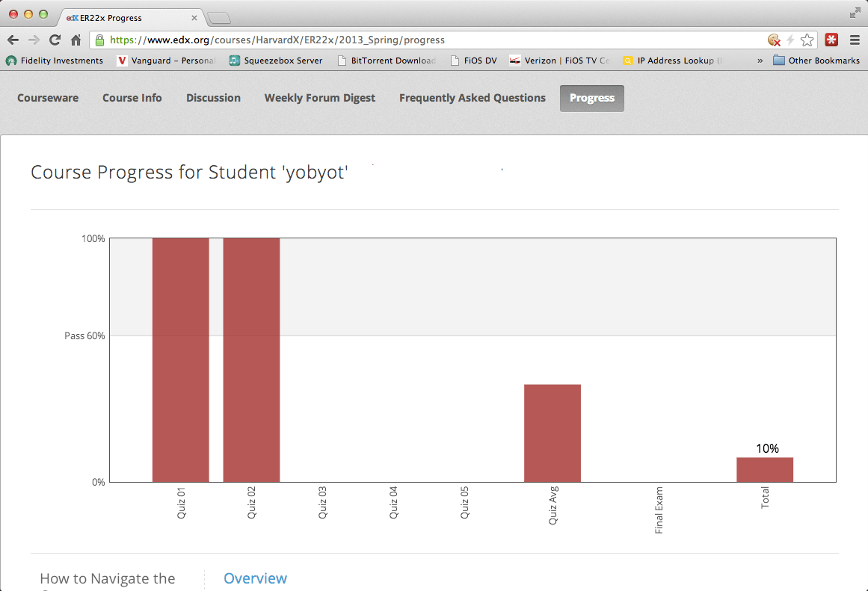Click the Quiz 01 axis label
The image size is (868, 591).
tap(181, 502)
